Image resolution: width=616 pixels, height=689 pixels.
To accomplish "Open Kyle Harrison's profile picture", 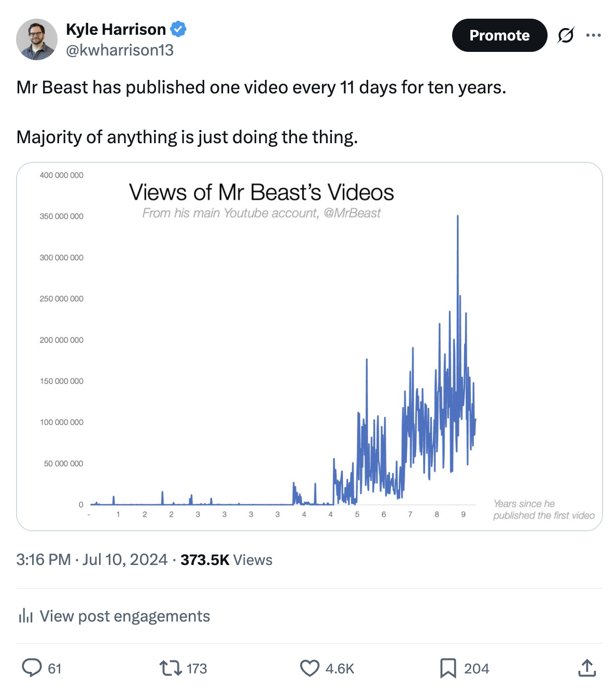I will click(37, 39).
